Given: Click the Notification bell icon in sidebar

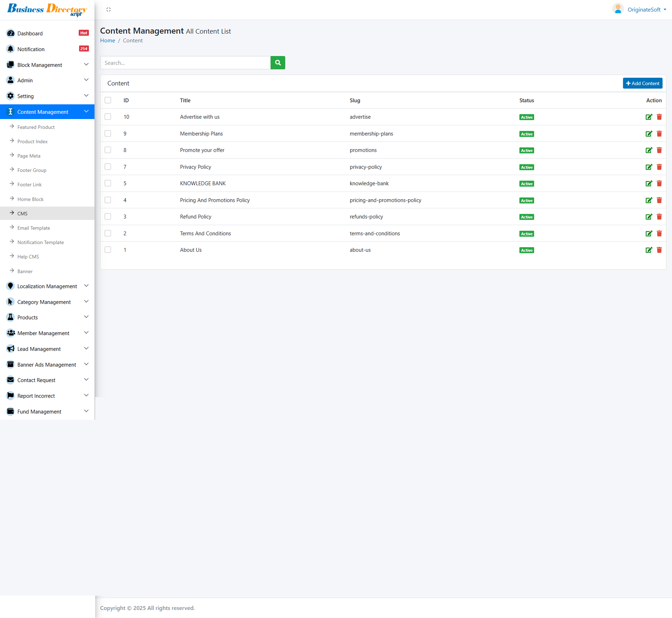Looking at the screenshot, I should [10, 49].
